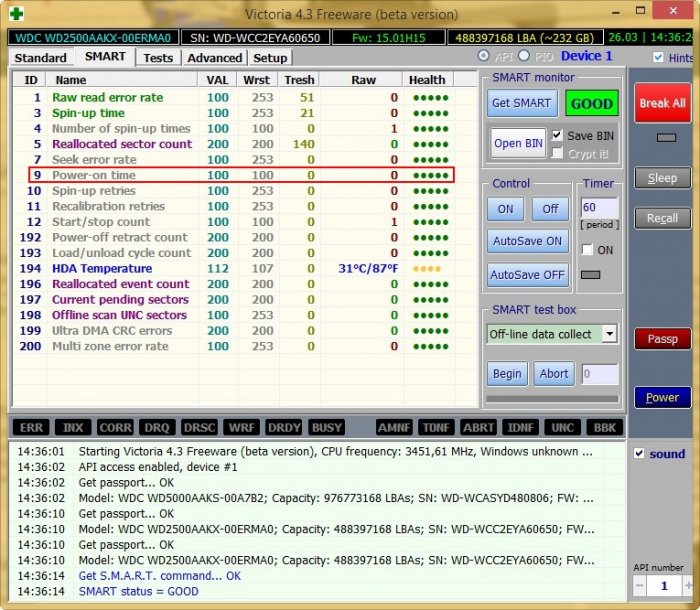
Task: Click the INX status indicator
Action: tap(73, 427)
